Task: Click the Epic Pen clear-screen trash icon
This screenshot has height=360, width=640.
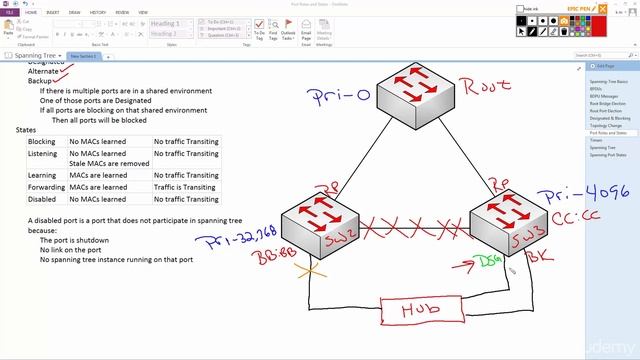Action: tap(564, 32)
